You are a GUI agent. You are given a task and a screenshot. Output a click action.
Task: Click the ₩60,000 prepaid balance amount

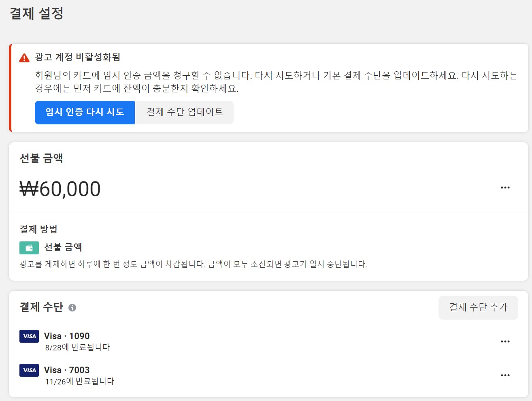pyautogui.click(x=60, y=189)
